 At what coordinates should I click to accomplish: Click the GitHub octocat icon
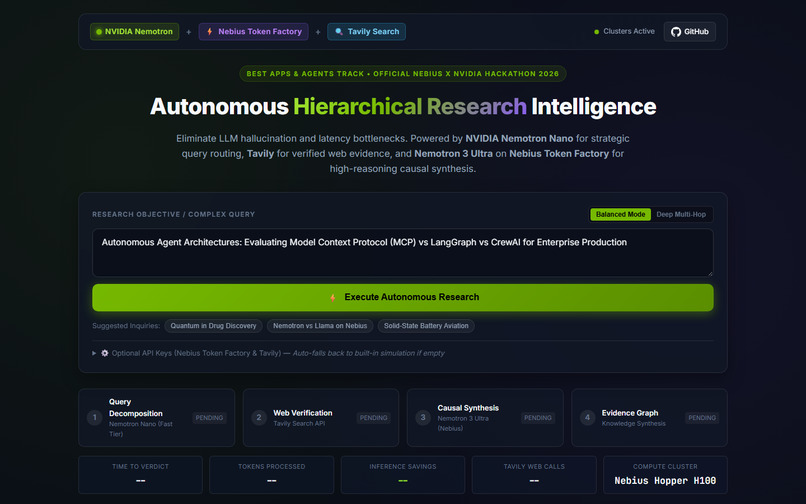676,32
